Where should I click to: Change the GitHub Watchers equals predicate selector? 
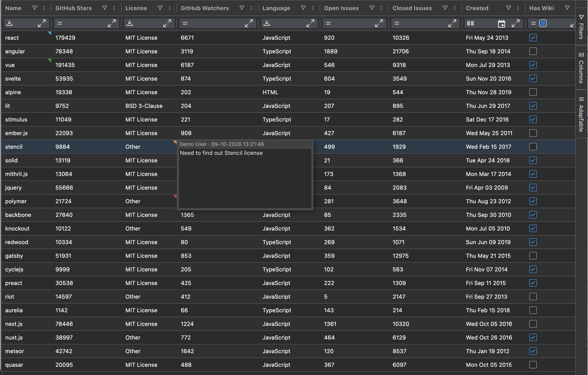coord(185,23)
